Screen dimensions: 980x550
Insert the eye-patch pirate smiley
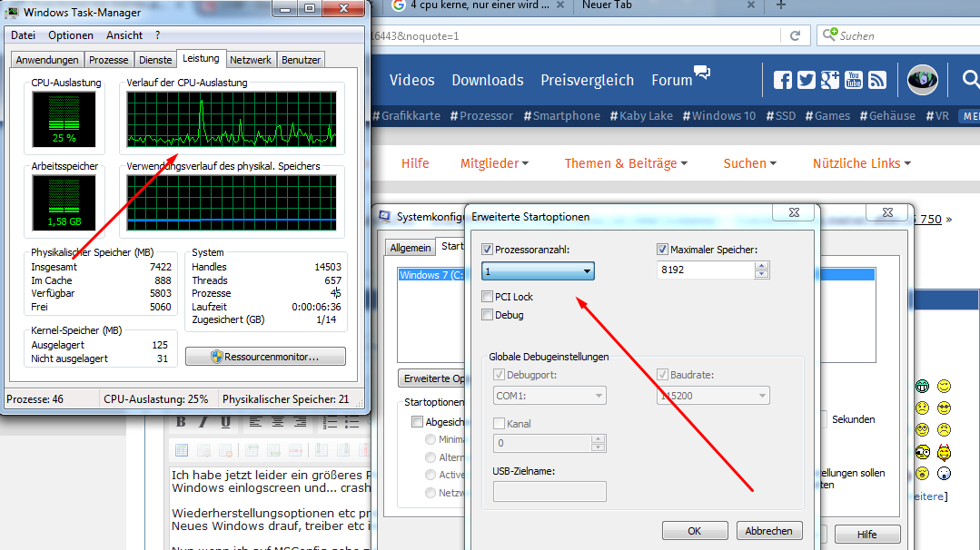(x=922, y=452)
